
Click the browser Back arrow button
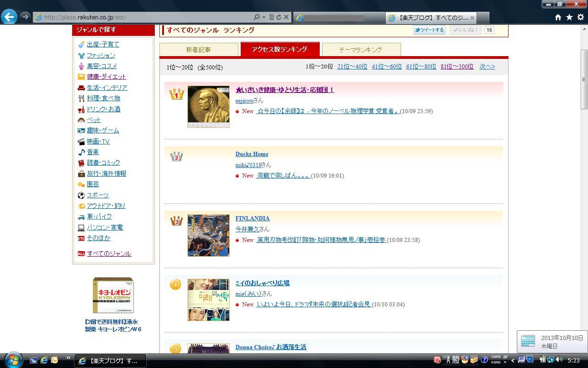[x=9, y=17]
